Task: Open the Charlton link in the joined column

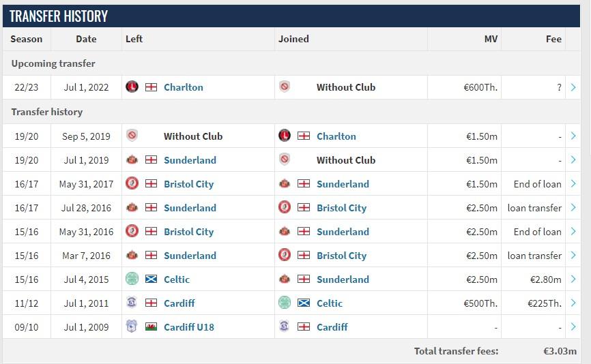Action: coord(336,136)
